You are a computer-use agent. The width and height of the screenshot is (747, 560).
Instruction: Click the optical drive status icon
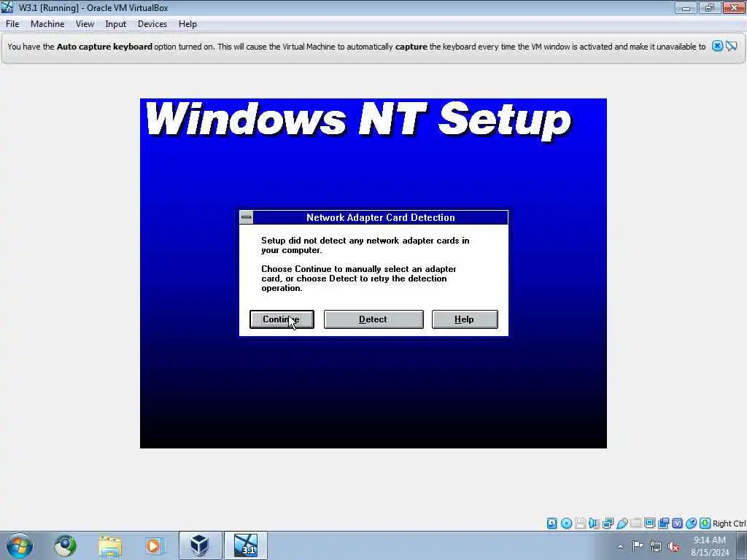coord(566,524)
